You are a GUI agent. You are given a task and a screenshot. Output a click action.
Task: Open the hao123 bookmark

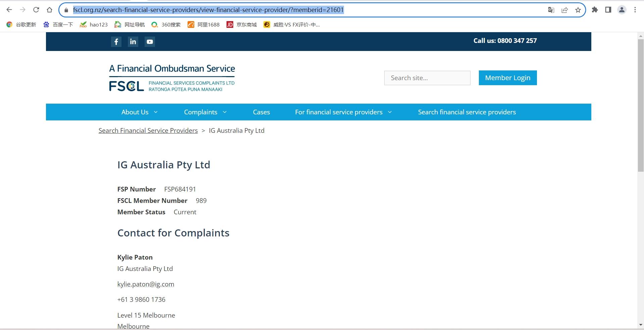pyautogui.click(x=94, y=24)
